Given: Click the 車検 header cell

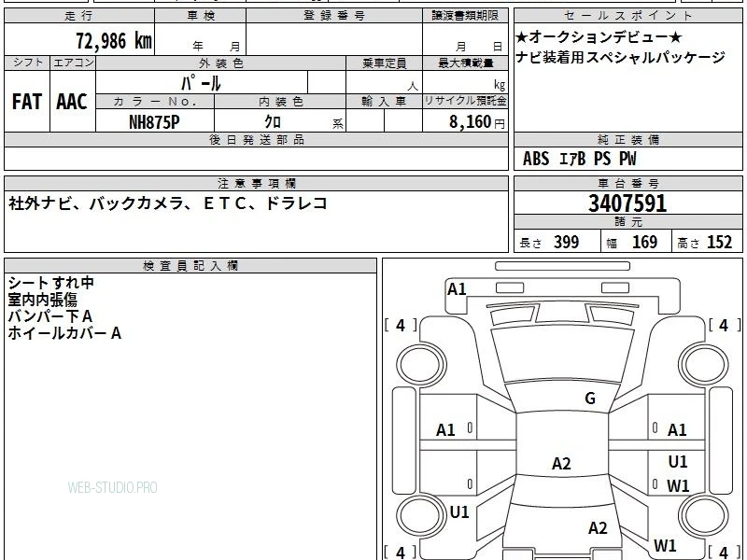Looking at the screenshot, I should [x=201, y=16].
